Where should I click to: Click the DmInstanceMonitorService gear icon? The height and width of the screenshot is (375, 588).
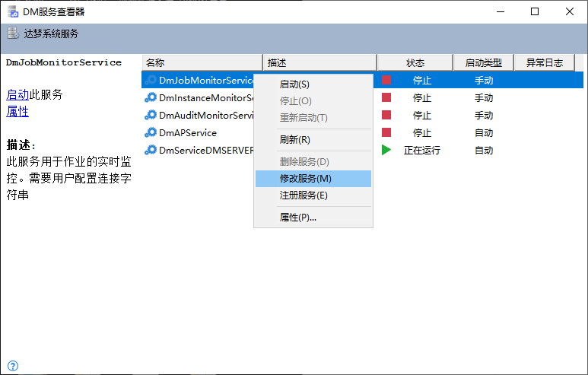pyautogui.click(x=151, y=97)
